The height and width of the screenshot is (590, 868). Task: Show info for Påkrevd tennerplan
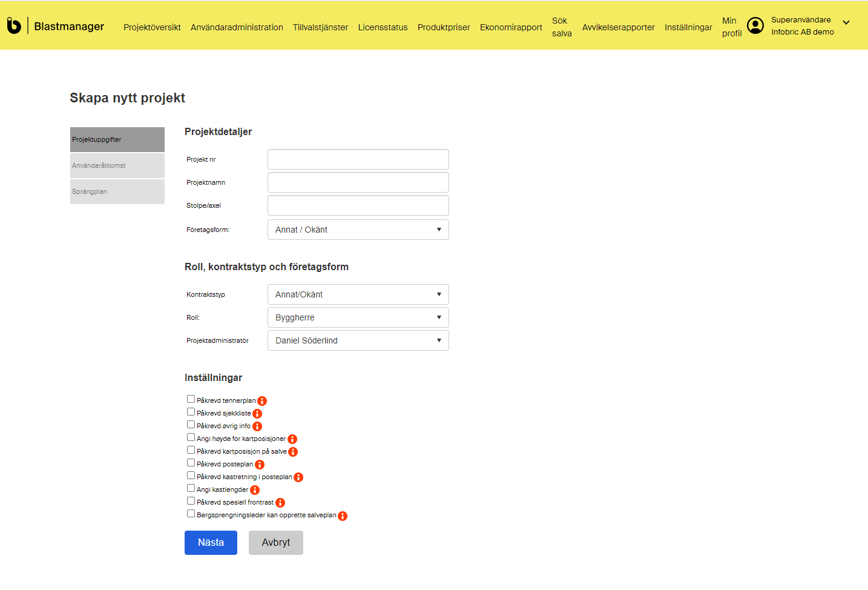click(x=262, y=401)
